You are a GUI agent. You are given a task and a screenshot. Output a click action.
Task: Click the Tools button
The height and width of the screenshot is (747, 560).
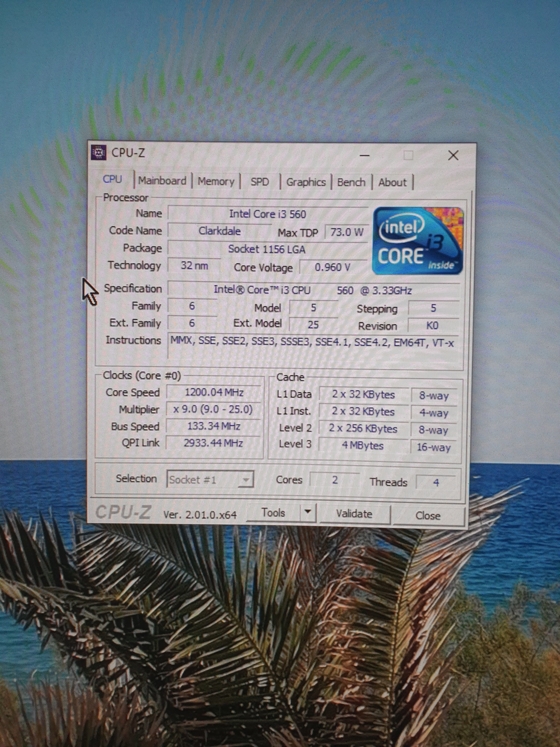point(273,513)
